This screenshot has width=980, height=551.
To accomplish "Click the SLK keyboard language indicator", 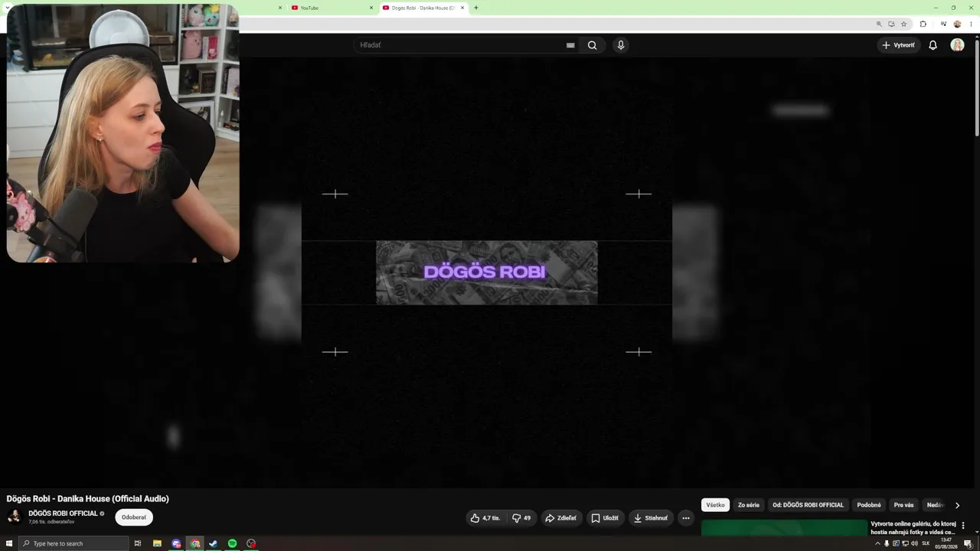I will point(926,543).
